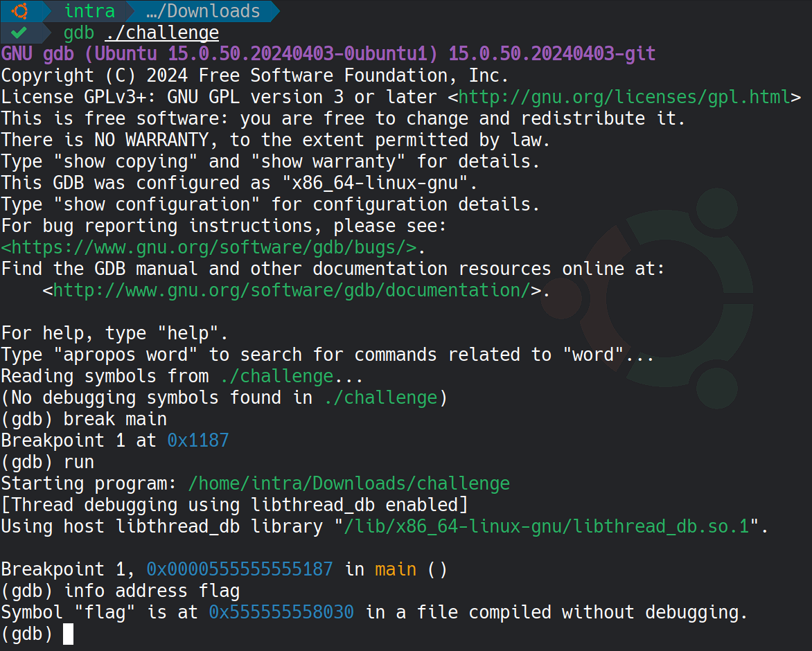Click the address 0x0000555555555187
Screen dimensions: 812x651
click(239, 569)
